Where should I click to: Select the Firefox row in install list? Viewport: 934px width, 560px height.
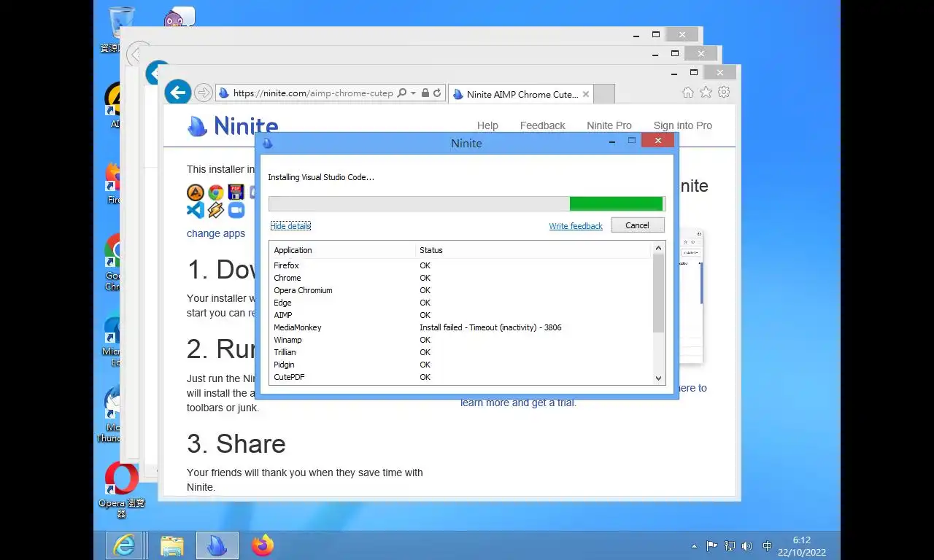click(x=460, y=265)
